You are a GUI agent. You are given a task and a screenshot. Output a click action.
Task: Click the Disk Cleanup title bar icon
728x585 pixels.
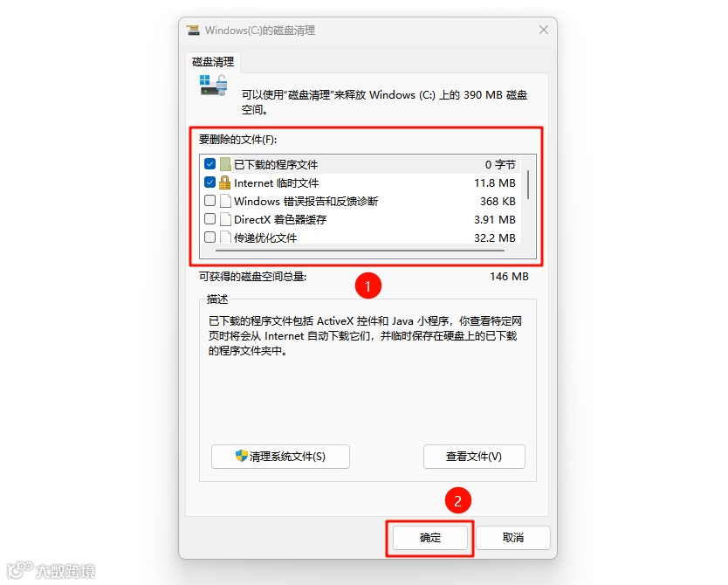pyautogui.click(x=193, y=31)
